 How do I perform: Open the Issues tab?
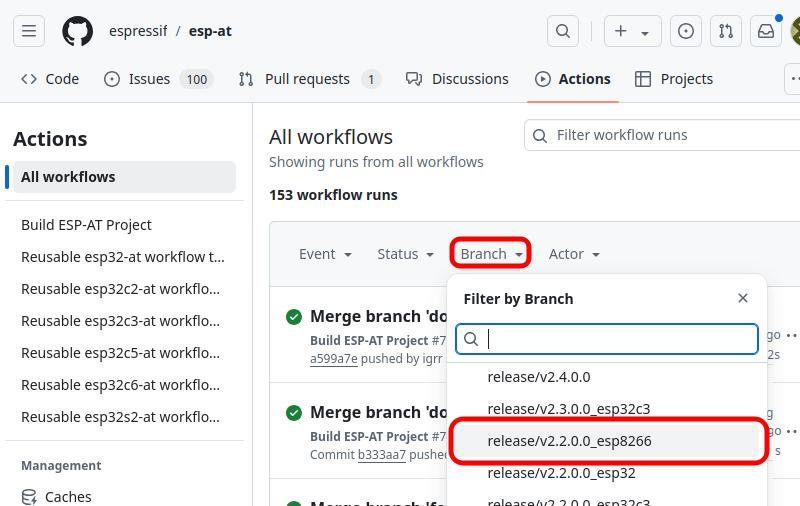pos(158,79)
